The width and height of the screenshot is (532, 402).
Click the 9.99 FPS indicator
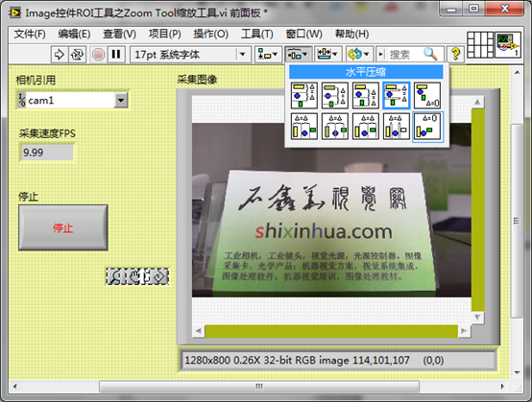pos(47,153)
